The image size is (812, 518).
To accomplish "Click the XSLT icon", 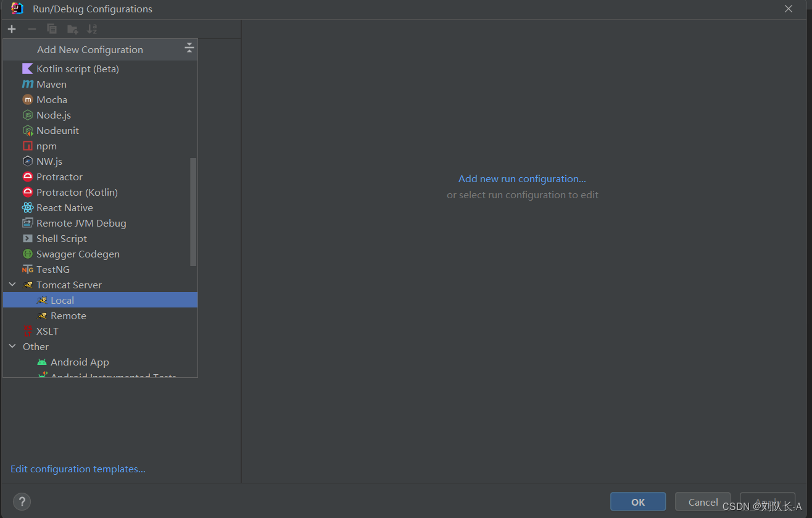I will (27, 331).
